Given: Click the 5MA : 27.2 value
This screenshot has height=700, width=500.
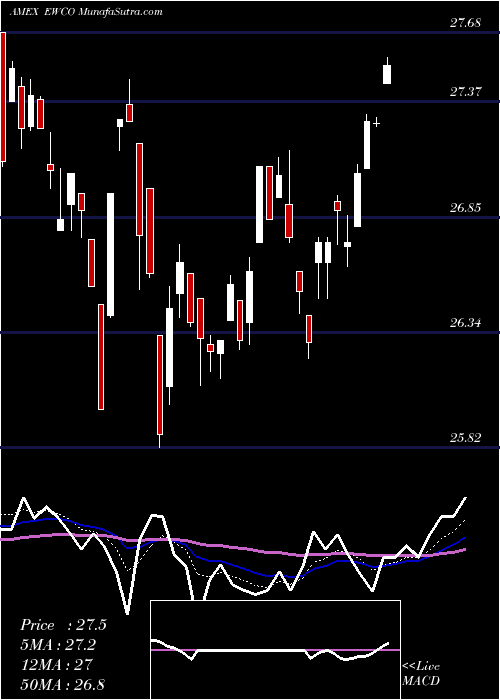Looking at the screenshot, I should click(58, 645).
